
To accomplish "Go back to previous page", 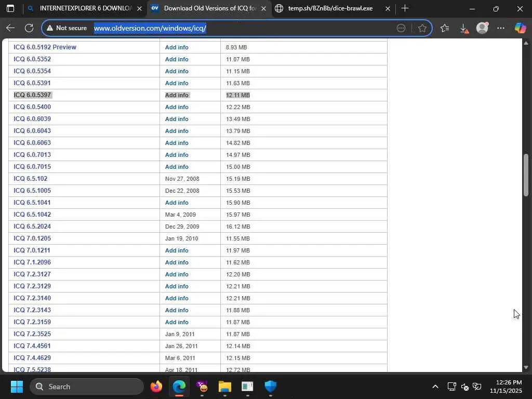I will 10,28.
